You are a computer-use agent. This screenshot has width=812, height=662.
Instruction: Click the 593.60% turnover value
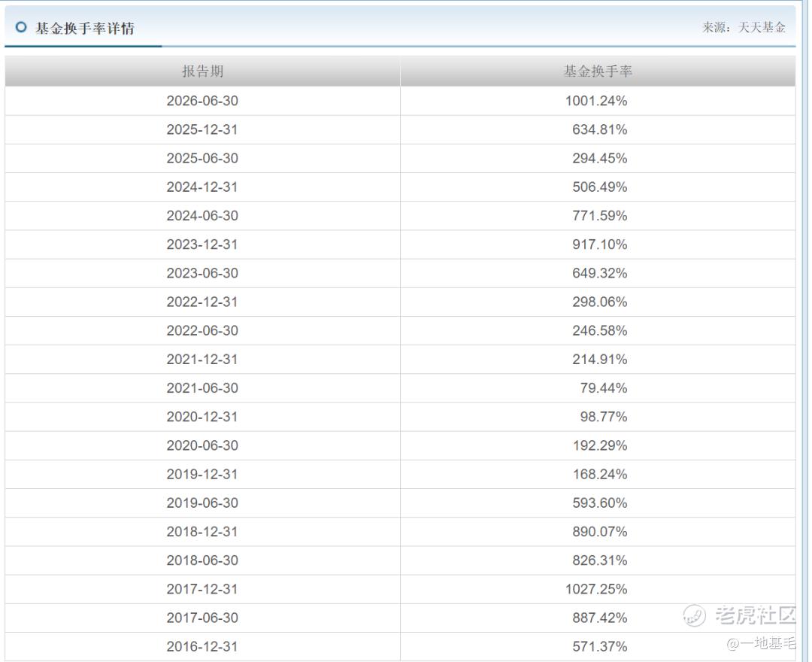[600, 503]
